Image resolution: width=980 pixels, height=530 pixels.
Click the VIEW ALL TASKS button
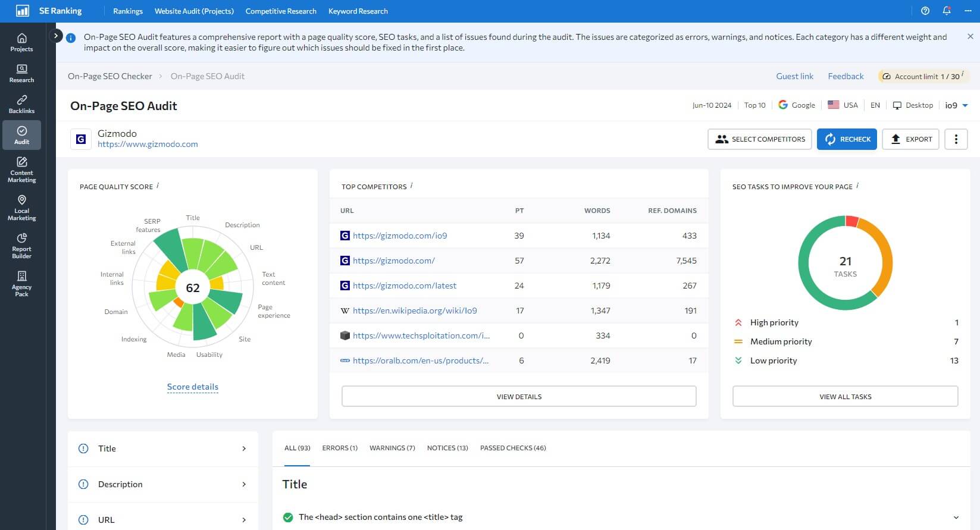point(845,396)
